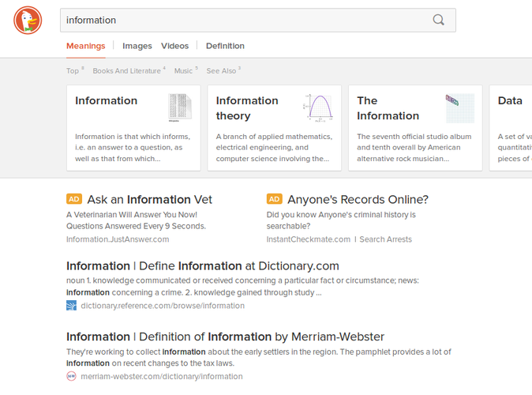This screenshot has width=532, height=395.
Task: Switch to the Definition tab
Action: click(225, 46)
